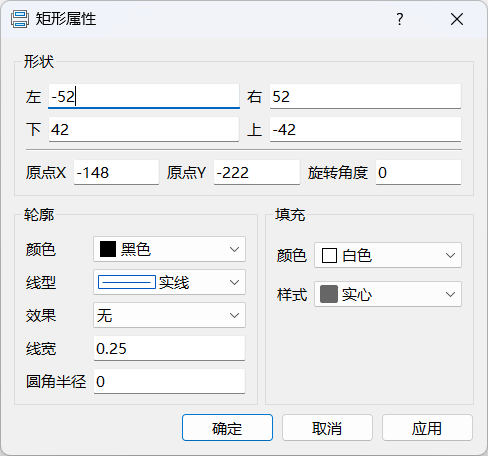Click the 应用 button

click(x=427, y=428)
